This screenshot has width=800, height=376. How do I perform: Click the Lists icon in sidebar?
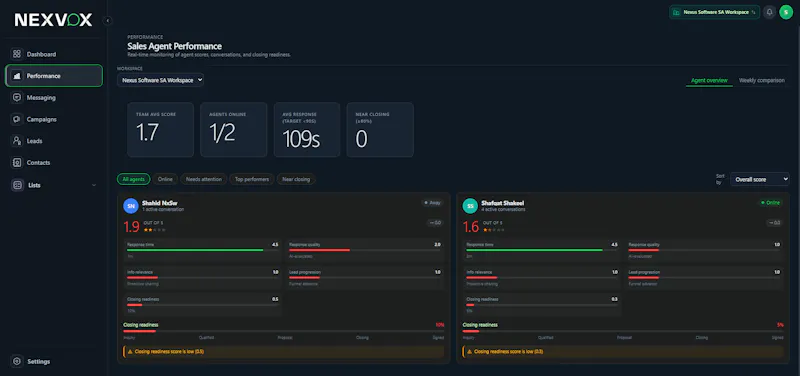click(17, 185)
